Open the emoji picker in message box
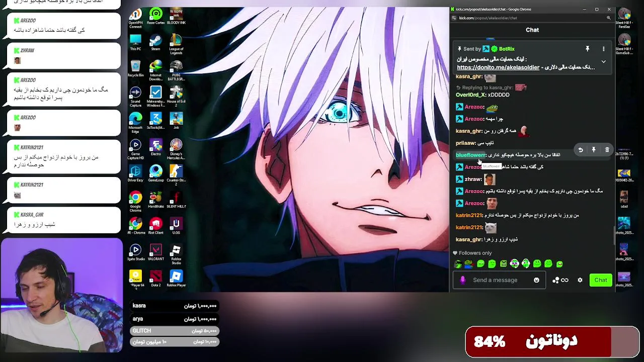The height and width of the screenshot is (362, 644). click(536, 280)
